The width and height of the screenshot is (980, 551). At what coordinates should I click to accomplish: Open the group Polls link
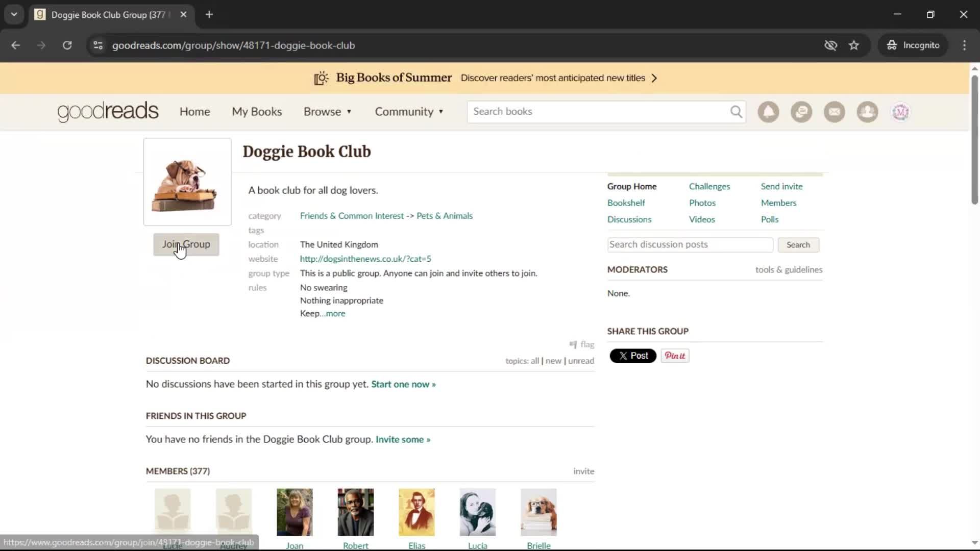(x=770, y=219)
